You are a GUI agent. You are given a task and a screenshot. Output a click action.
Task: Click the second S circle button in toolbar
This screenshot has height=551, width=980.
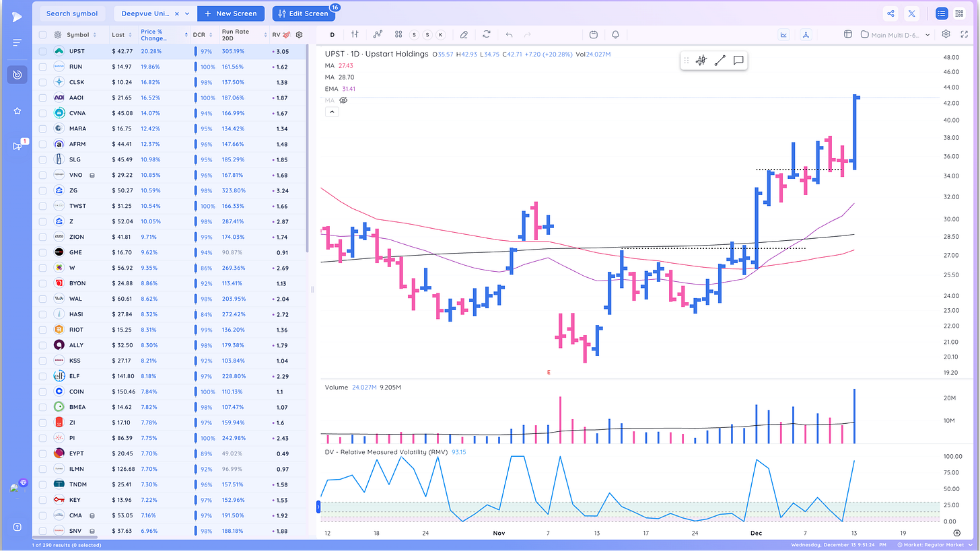tap(427, 34)
